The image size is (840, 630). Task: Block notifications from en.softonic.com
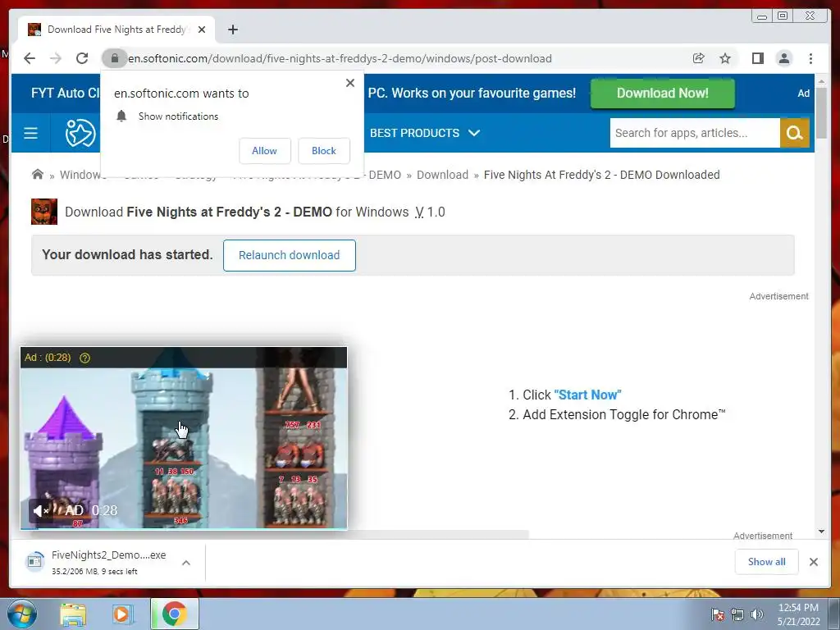point(323,151)
